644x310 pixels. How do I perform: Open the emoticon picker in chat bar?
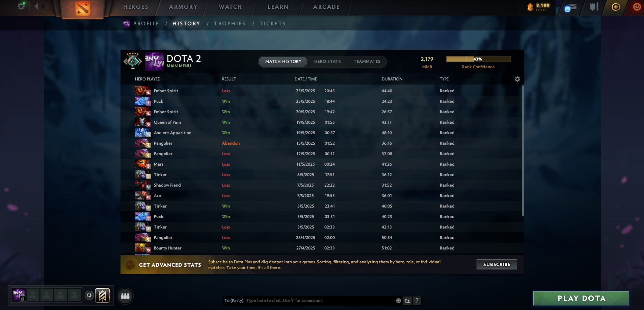tap(399, 301)
